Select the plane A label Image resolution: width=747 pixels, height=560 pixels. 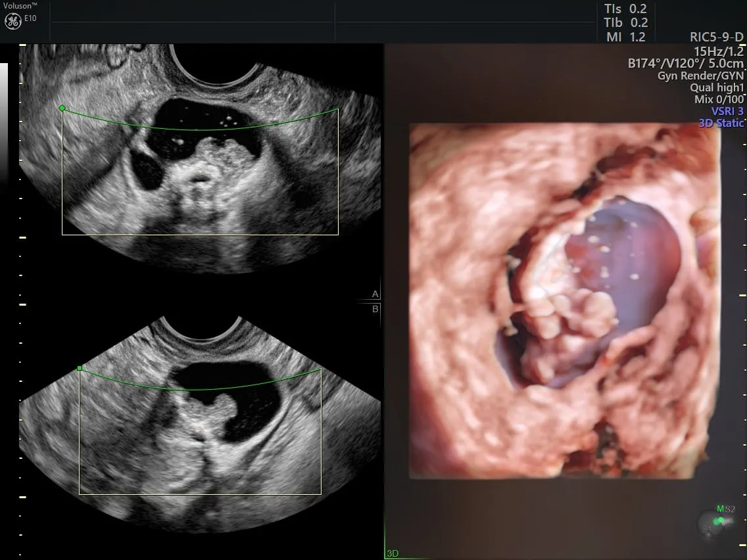(375, 294)
